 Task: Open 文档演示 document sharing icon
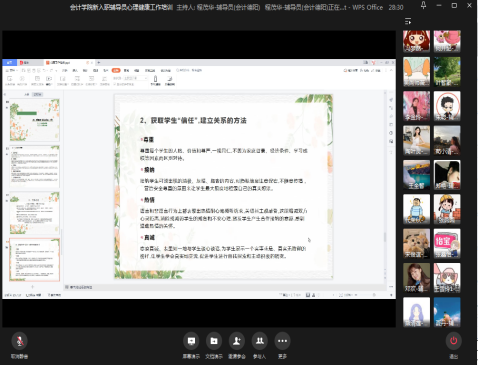[x=214, y=341]
